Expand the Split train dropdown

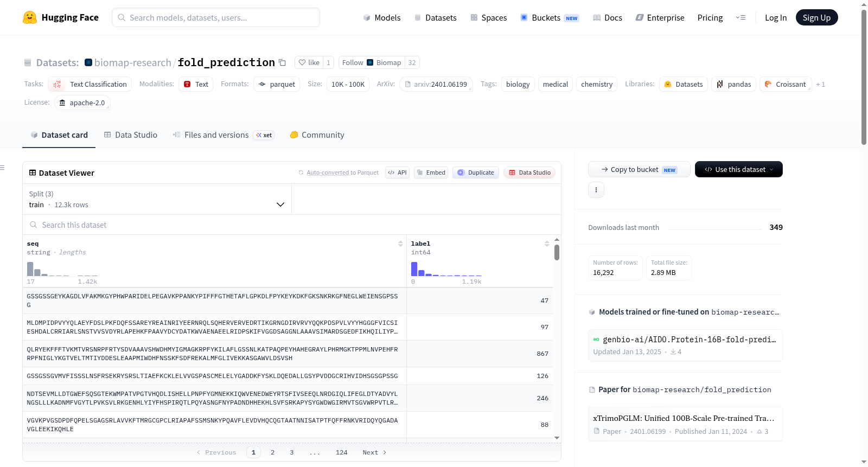click(157, 199)
